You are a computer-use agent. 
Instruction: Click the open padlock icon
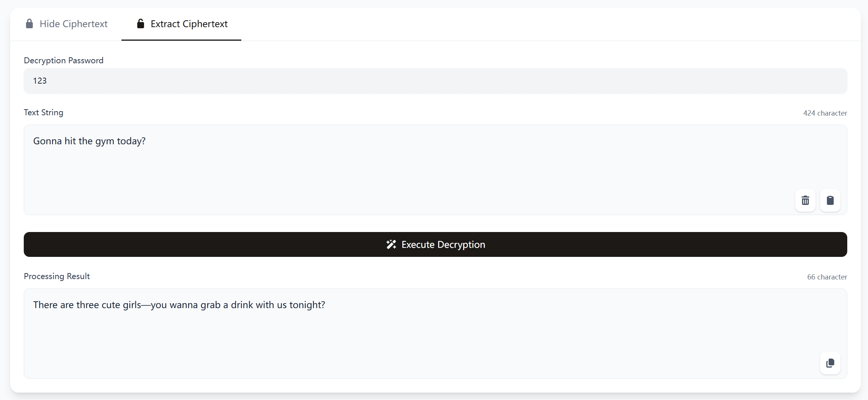click(x=141, y=24)
